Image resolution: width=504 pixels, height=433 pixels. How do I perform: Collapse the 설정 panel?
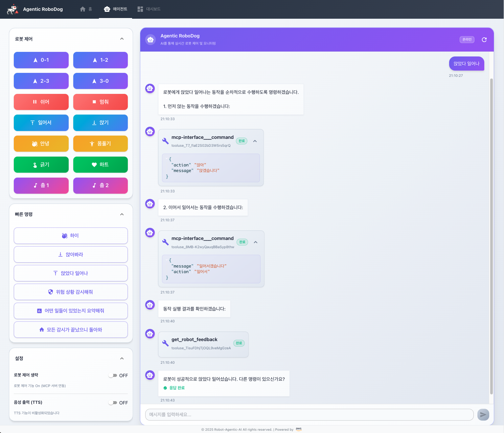pyautogui.click(x=122, y=358)
